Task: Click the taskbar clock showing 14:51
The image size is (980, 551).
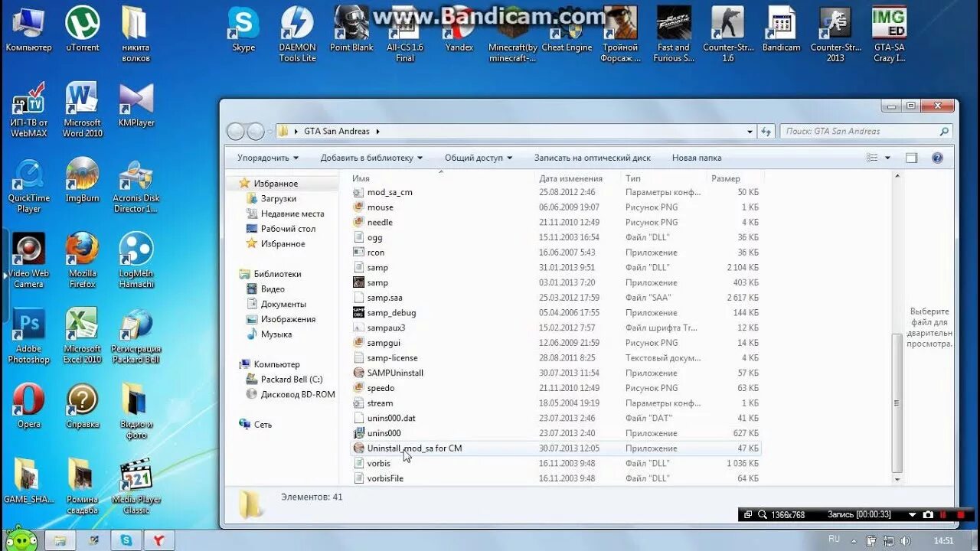Action: (x=944, y=540)
